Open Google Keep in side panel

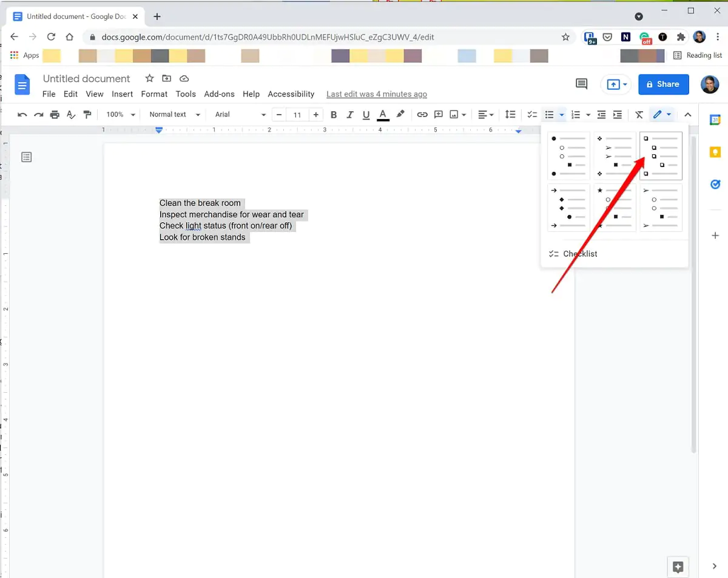pos(715,152)
